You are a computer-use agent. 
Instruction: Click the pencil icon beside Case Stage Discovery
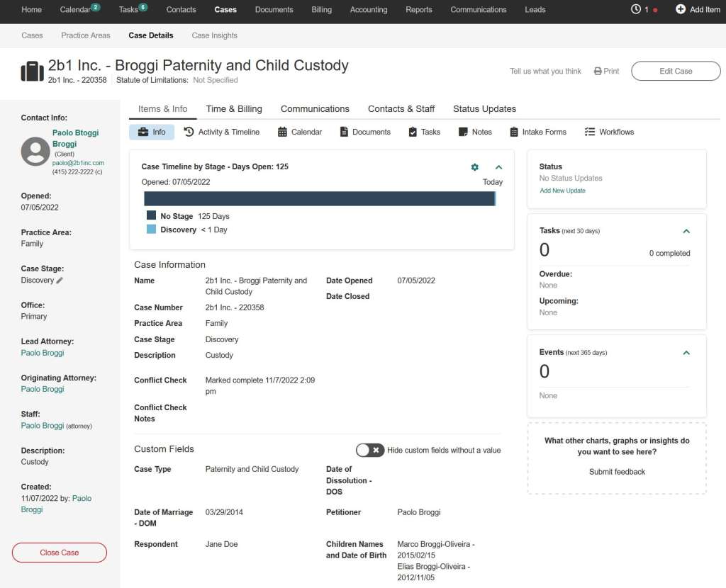(x=60, y=281)
